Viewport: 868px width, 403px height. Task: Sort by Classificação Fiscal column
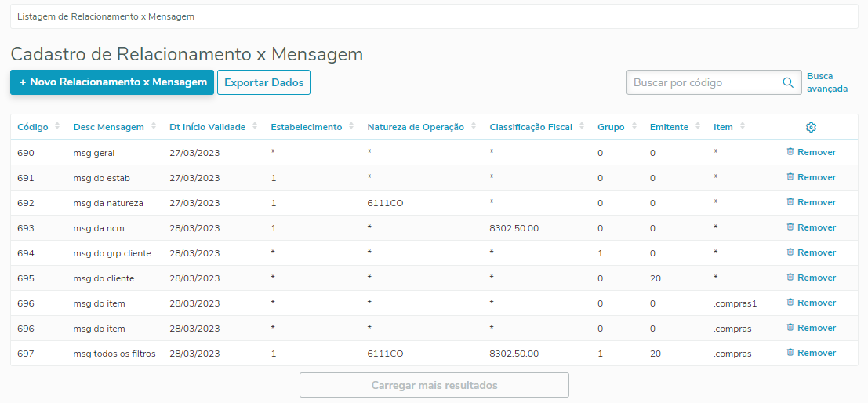tap(581, 127)
